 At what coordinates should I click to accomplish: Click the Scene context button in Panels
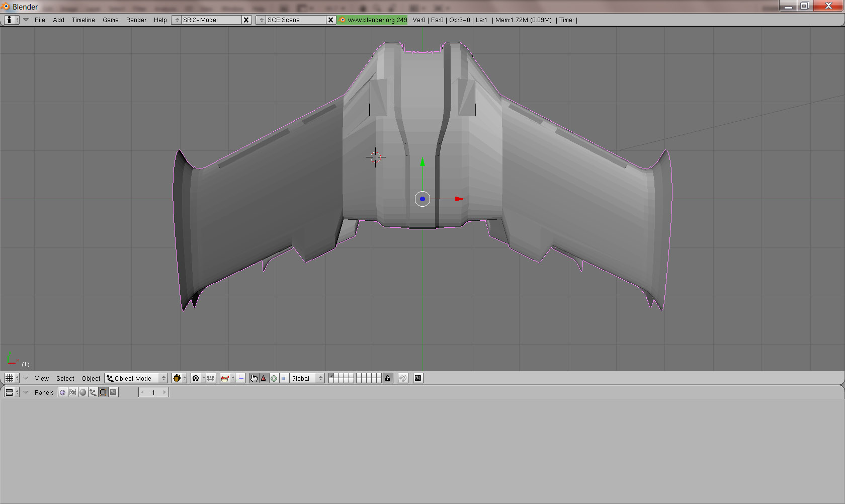[114, 392]
